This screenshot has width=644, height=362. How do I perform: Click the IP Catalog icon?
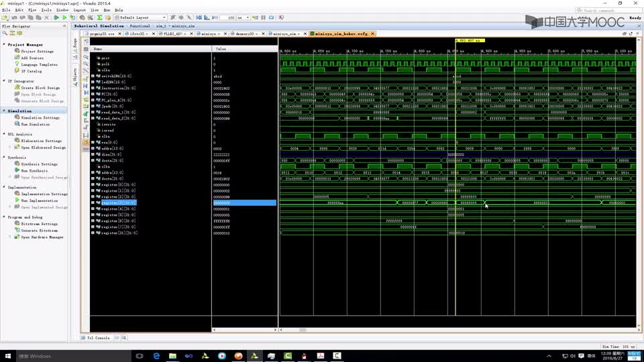[x=17, y=70]
